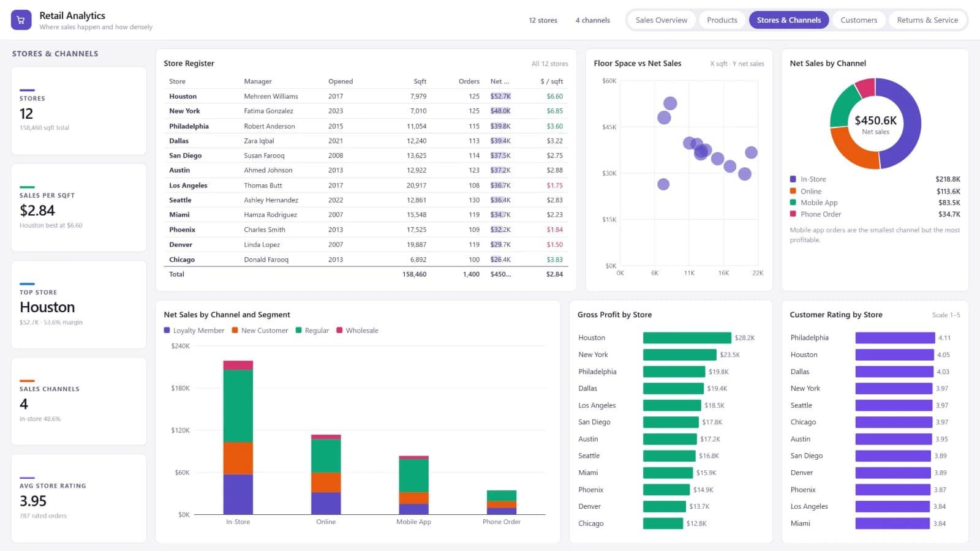Image resolution: width=980 pixels, height=551 pixels.
Task: Click manager name Ashley Hernandez
Action: click(271, 200)
